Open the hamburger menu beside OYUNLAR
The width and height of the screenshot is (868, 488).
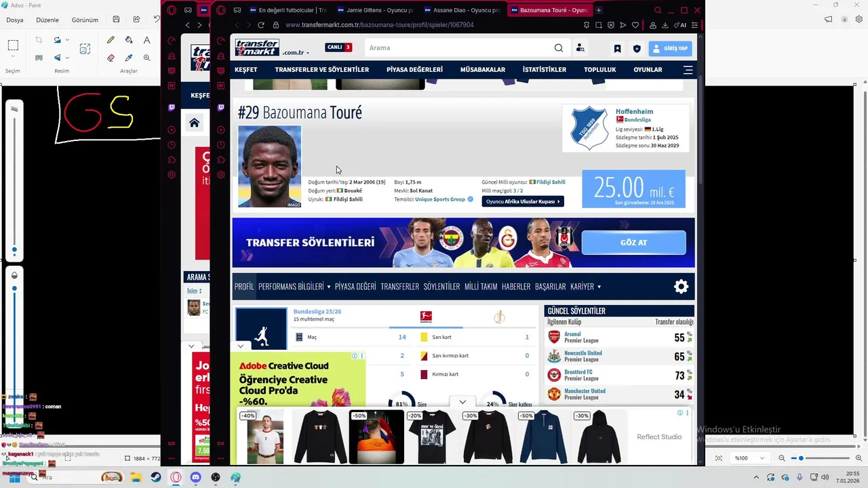coord(688,70)
